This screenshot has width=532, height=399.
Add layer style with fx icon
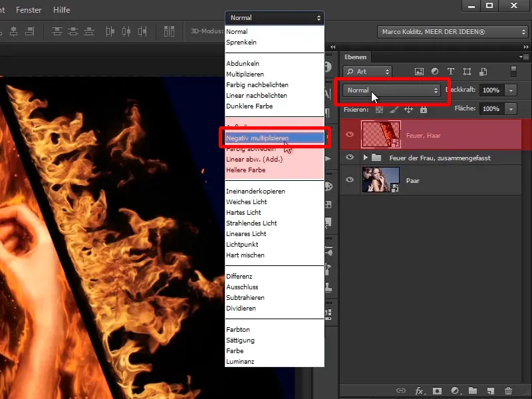[x=420, y=391]
